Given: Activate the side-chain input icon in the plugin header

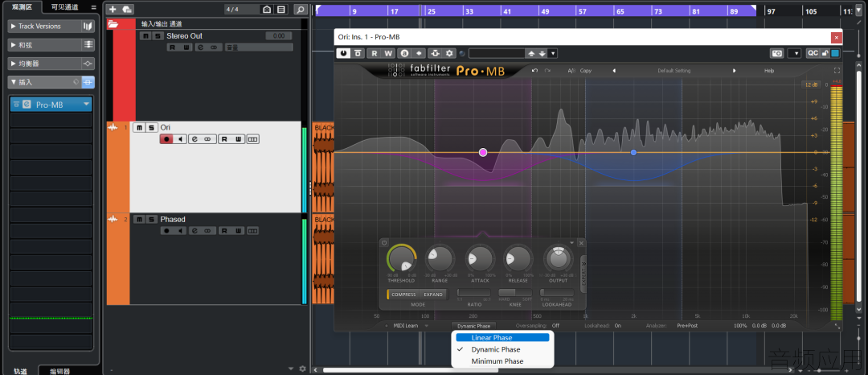Looking at the screenshot, I should point(435,53).
